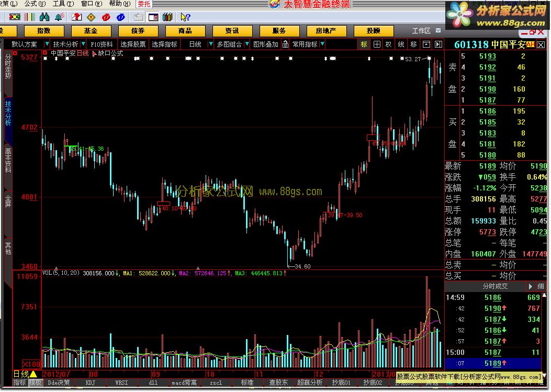Click the 选择股票 button

(x=133, y=44)
